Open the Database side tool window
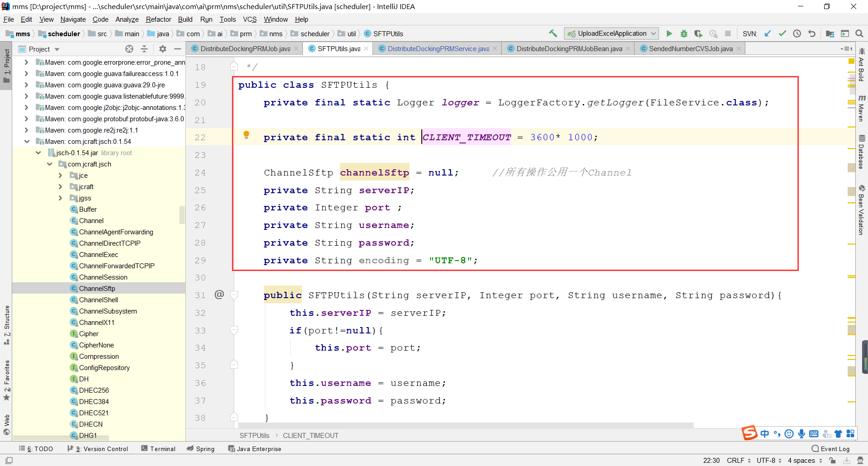The width and height of the screenshot is (868, 466). tap(862, 152)
